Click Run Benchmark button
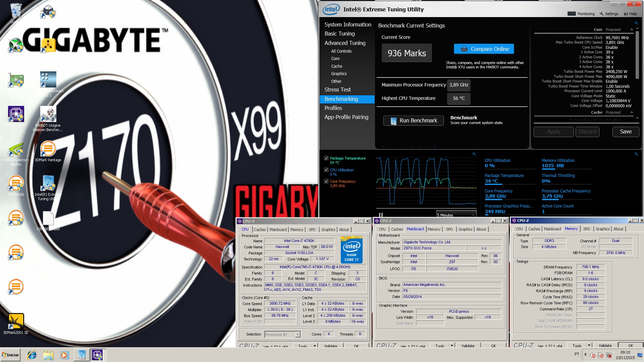The height and width of the screenshot is (362, 644). click(413, 121)
